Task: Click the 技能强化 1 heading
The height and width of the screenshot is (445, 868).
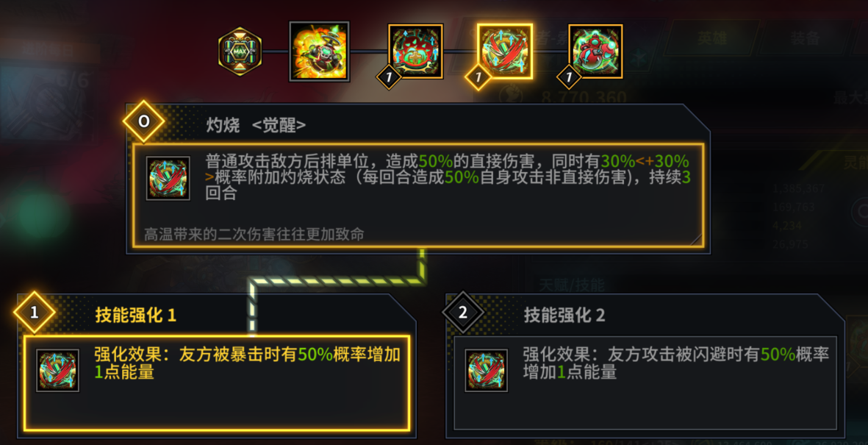Action: pos(136,316)
